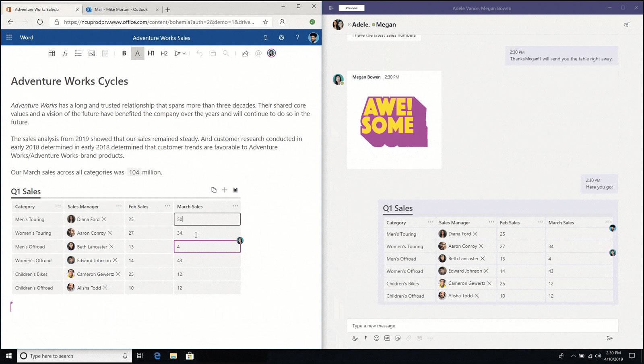
Task: Click the Type a new message box
Action: (482, 326)
